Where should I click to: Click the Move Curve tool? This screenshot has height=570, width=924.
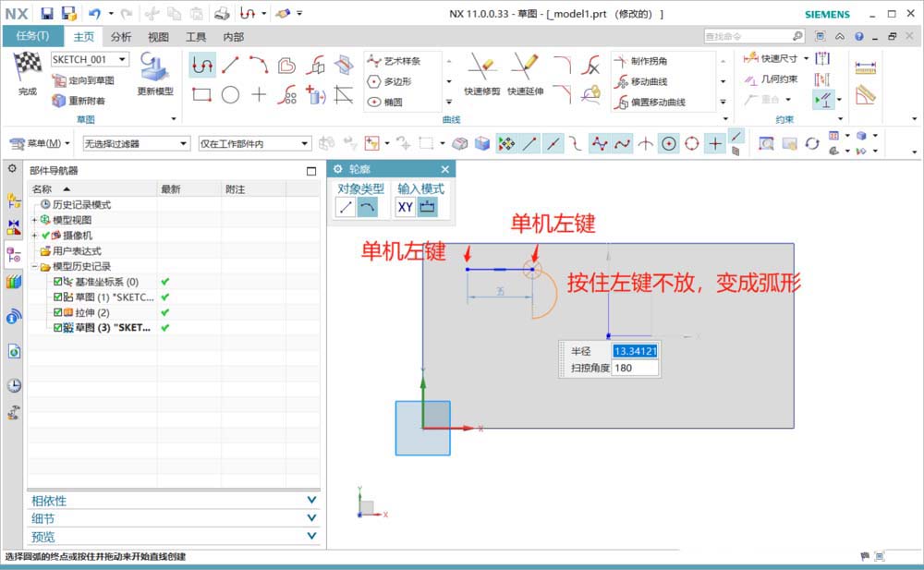(x=640, y=81)
